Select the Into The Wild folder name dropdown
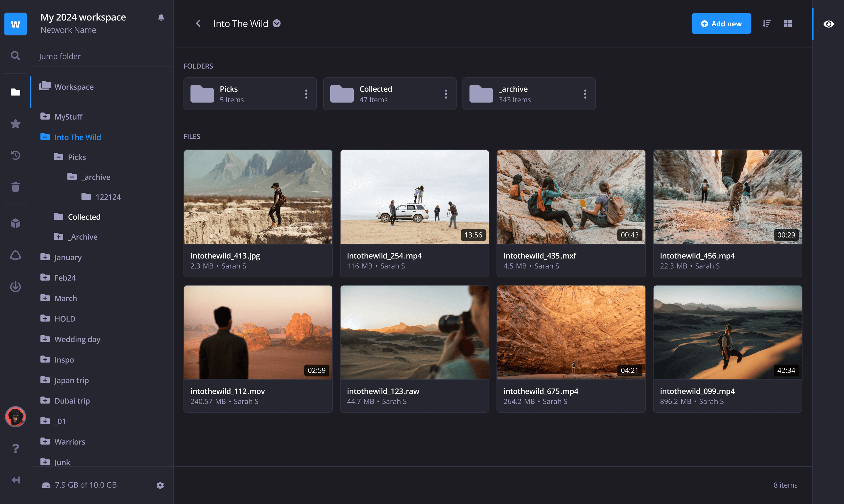Screen dimensions: 844x504 tap(276, 23)
